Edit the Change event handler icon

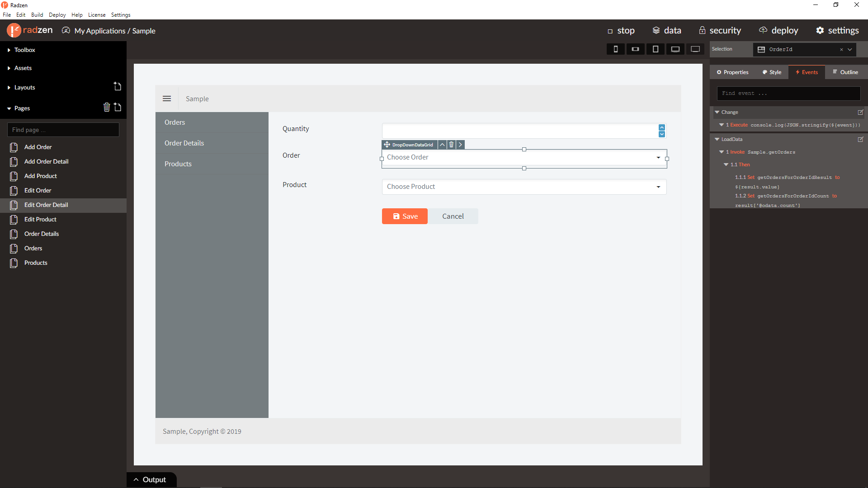click(860, 112)
